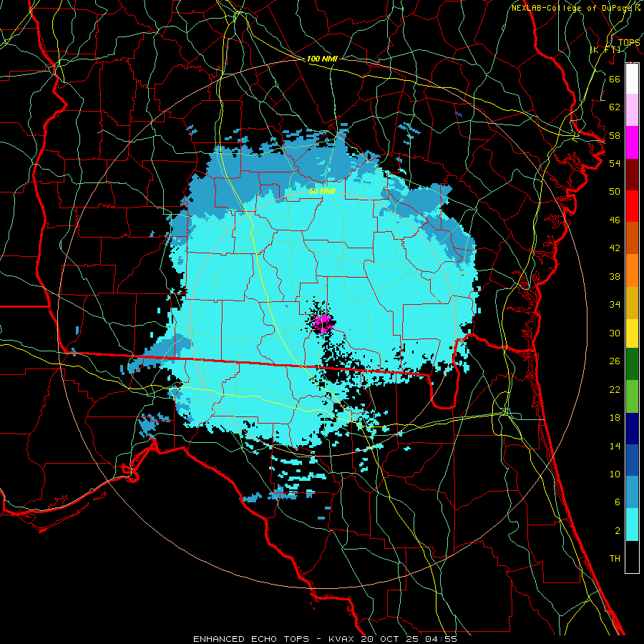This screenshot has width=644, height=644.
Task: Select the bright red legend swatch near 46
Action: (632, 206)
